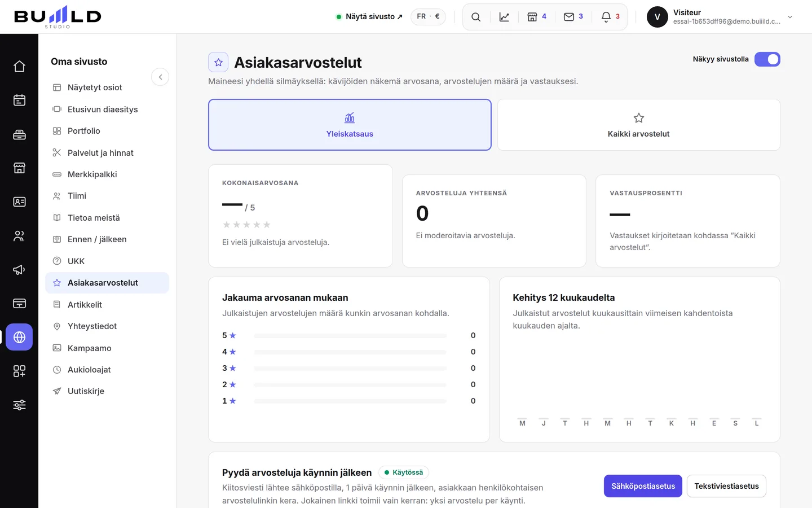Click the Sähköpostiasetus button
The height and width of the screenshot is (508, 812).
point(643,486)
